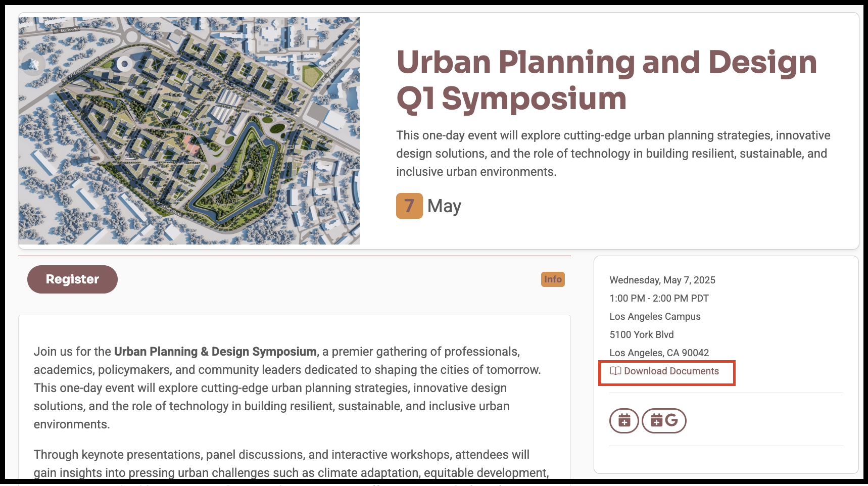Add event with the calendar-plus icon
The width and height of the screenshot is (868, 486).
(624, 421)
